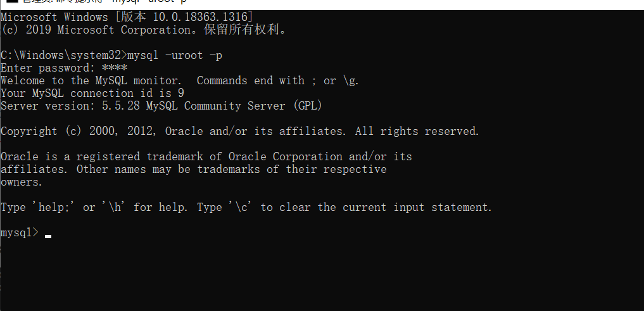Click 'Commands end with ; or \g.' text

(278, 80)
